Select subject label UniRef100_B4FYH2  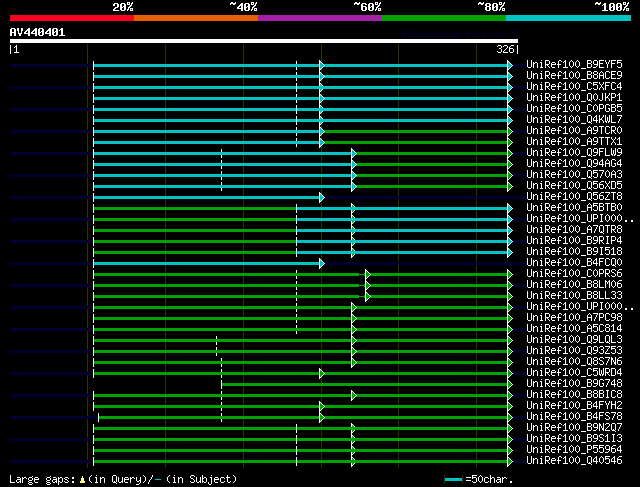point(574,406)
